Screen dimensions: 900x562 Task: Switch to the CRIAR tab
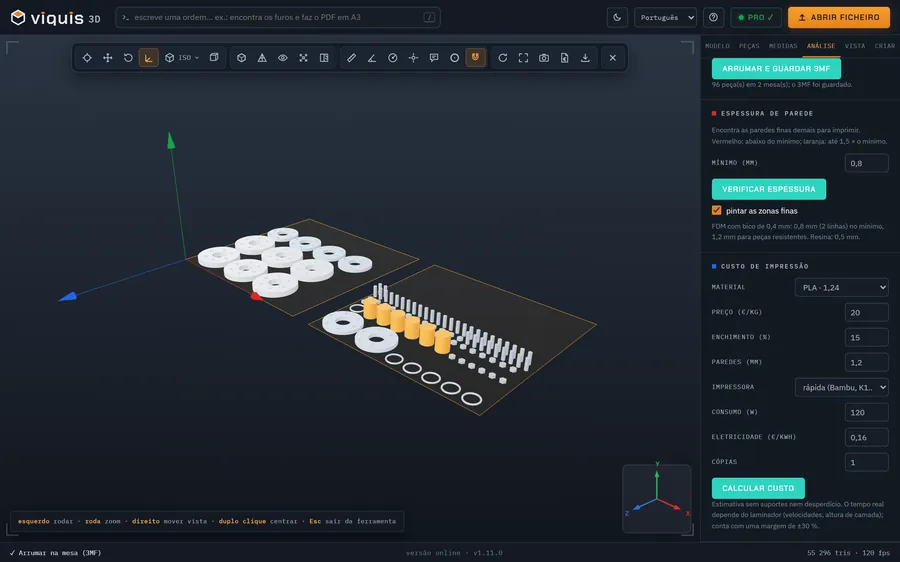[885, 46]
